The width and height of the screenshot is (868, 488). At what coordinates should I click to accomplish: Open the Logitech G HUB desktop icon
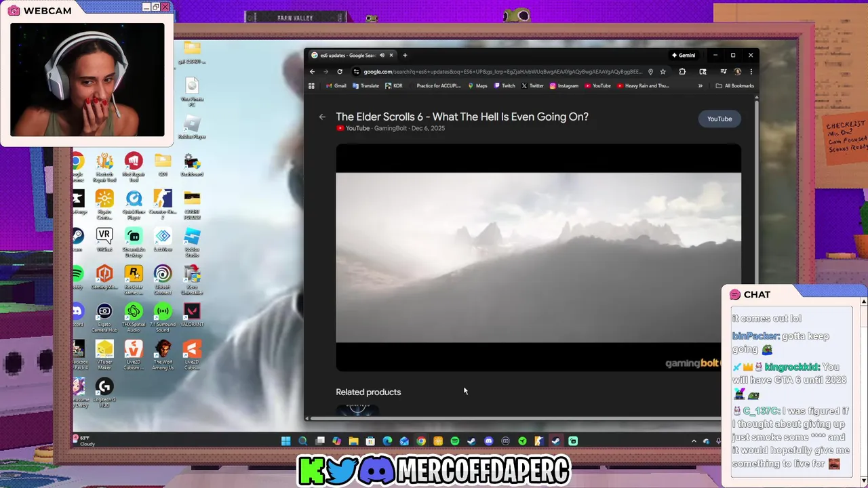[104, 393]
